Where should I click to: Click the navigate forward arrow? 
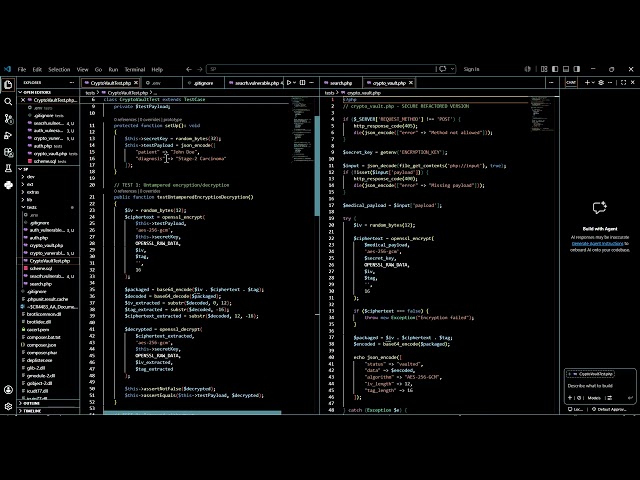pos(200,69)
